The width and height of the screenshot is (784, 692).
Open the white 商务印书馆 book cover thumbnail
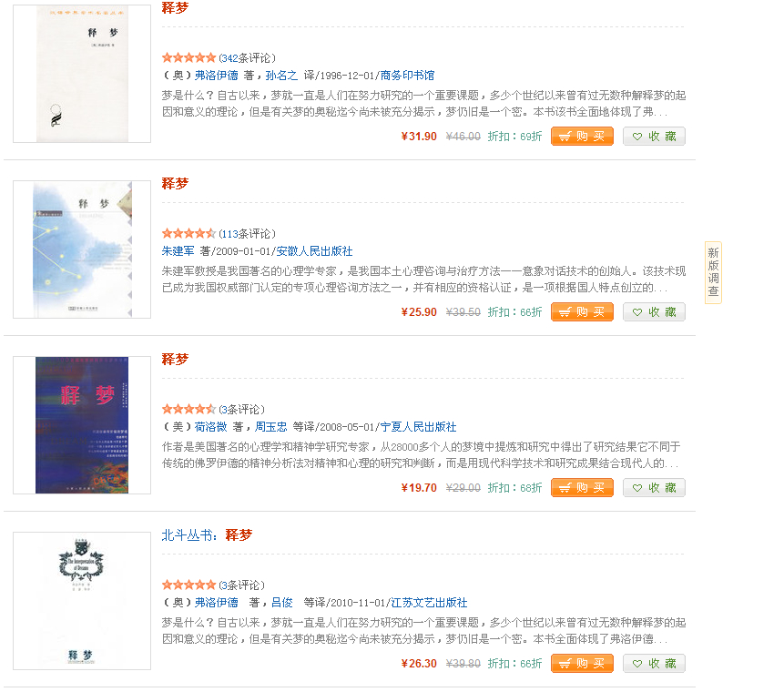(x=82, y=74)
